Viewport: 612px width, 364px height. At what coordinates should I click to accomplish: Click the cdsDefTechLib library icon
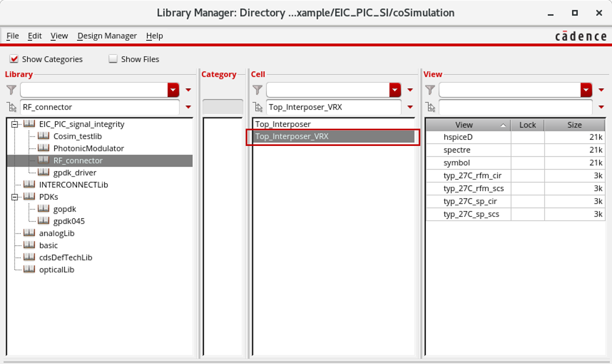(29, 257)
